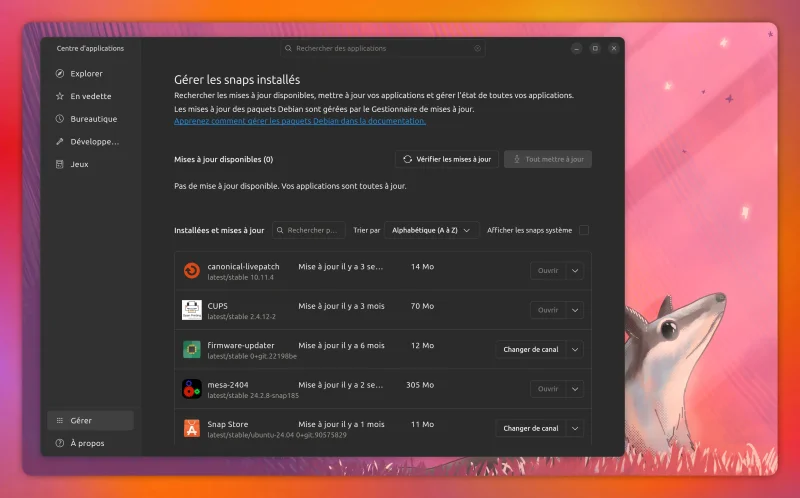Click magnifier icon in installed snaps search
This screenshot has height=498, width=800.
[x=280, y=230]
